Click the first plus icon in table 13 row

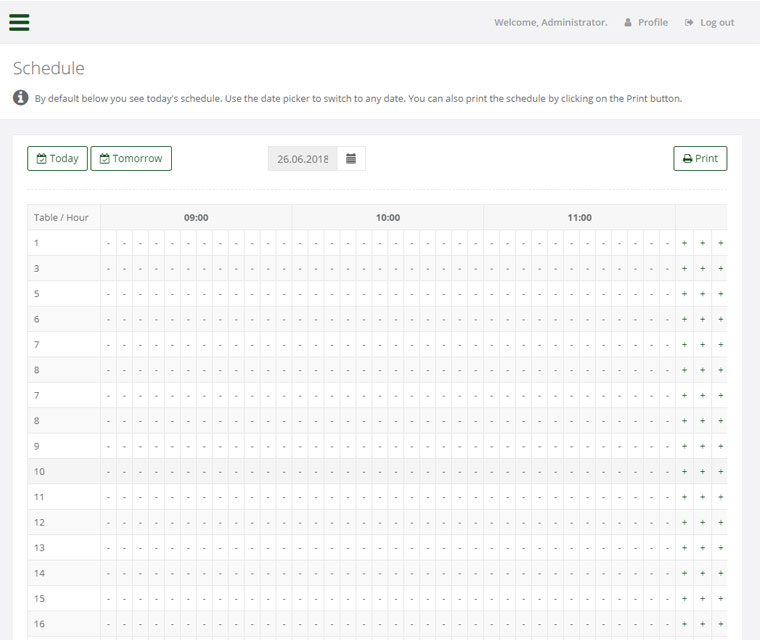click(684, 547)
